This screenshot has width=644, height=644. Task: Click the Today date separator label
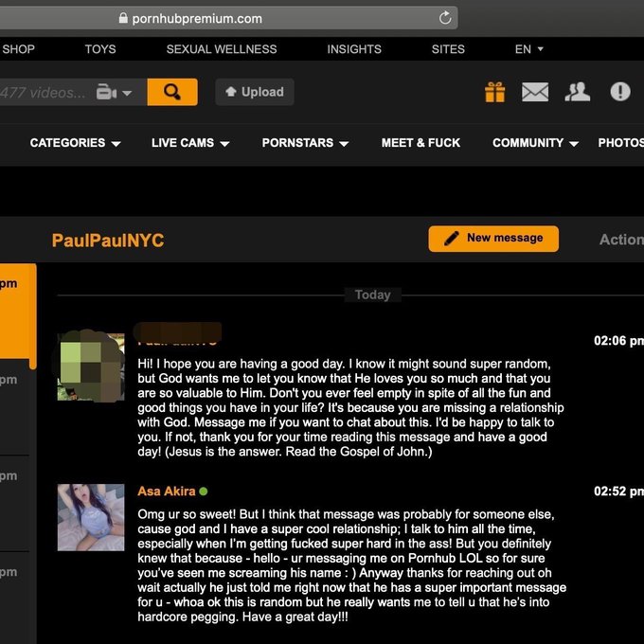click(372, 295)
